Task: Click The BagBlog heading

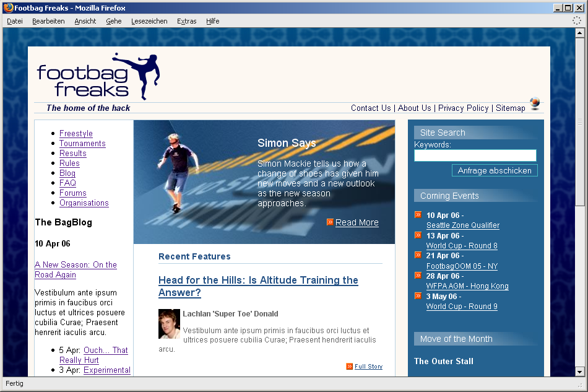Action: click(63, 222)
